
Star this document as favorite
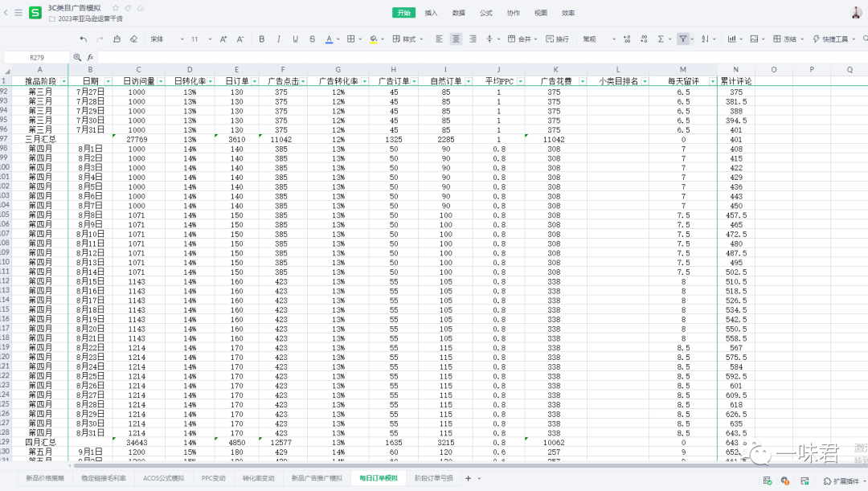coord(116,7)
